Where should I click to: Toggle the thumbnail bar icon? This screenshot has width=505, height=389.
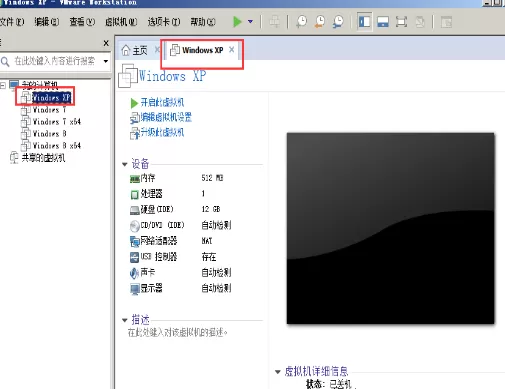383,22
